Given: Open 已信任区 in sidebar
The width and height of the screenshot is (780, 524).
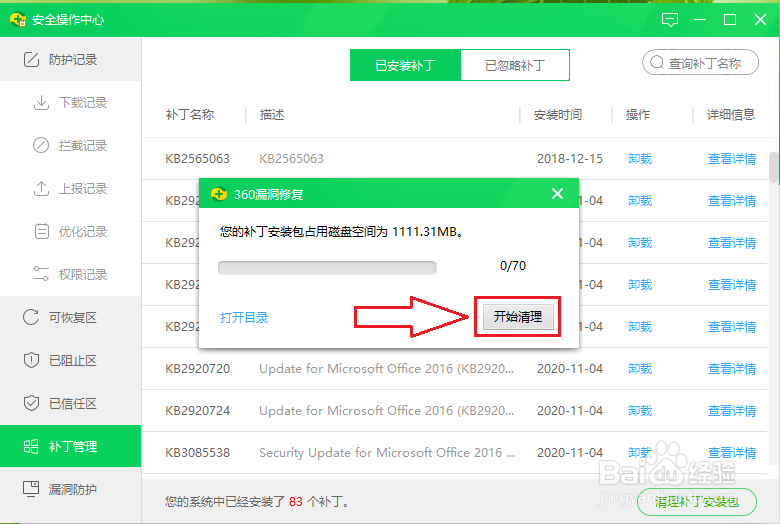Looking at the screenshot, I should (x=71, y=403).
